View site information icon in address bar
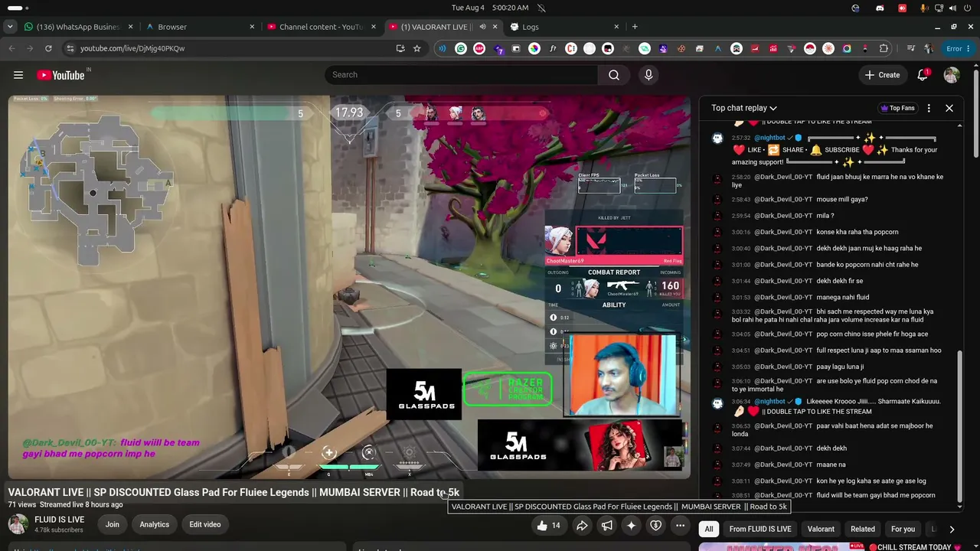 (70, 48)
